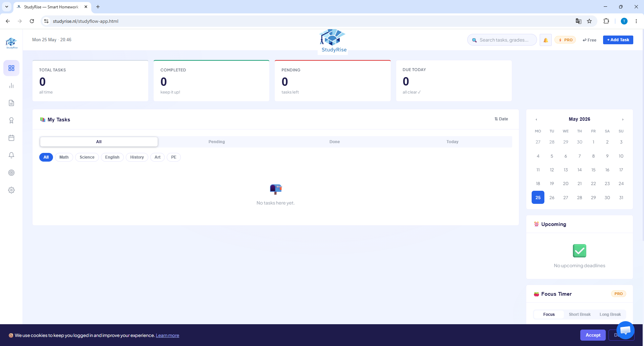Filter tasks by History

pos(137,157)
